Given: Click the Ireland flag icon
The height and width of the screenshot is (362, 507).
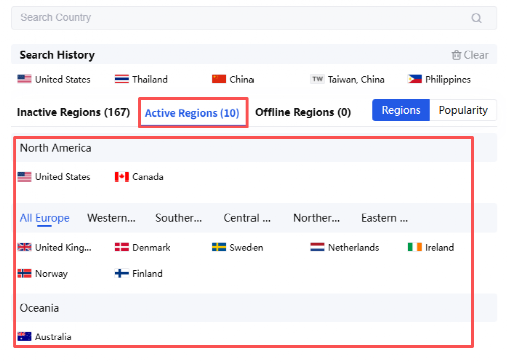Looking at the screenshot, I should coord(415,247).
